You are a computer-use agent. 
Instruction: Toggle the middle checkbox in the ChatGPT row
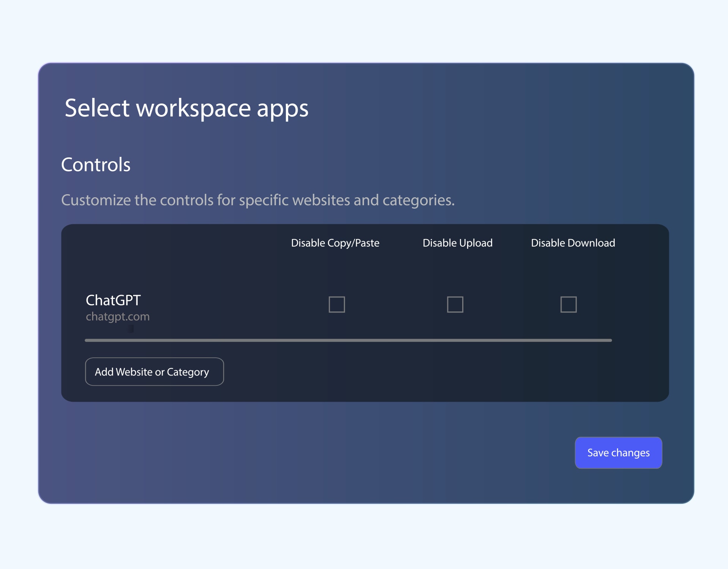click(455, 304)
